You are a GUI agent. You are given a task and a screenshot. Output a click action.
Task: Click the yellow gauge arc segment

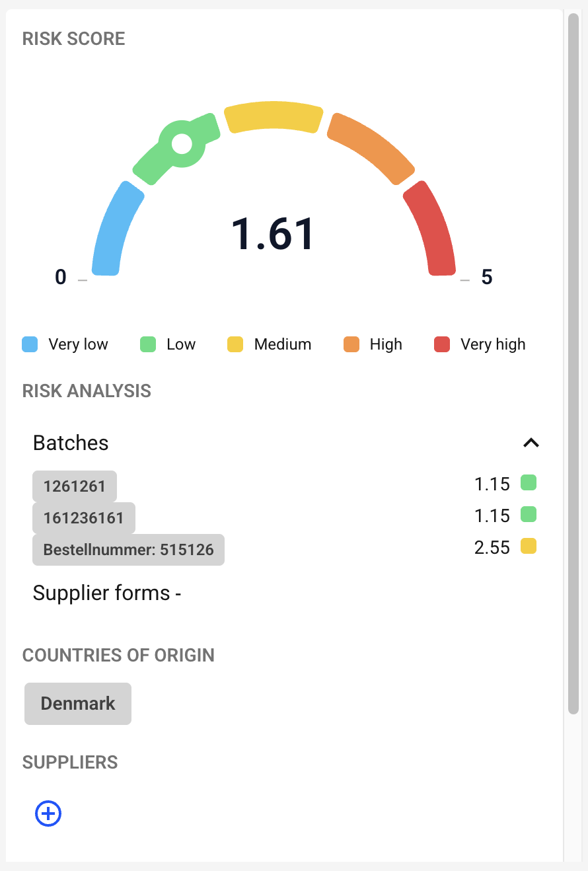[274, 116]
